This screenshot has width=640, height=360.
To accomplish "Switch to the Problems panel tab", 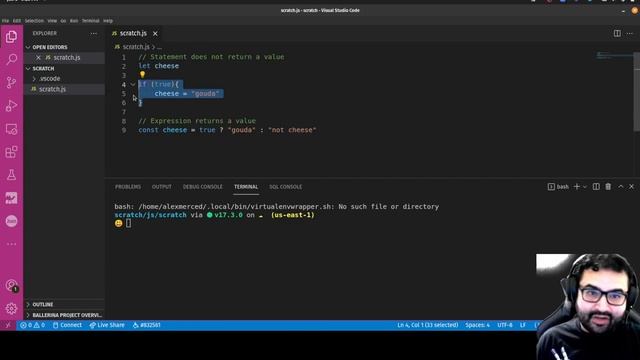I will click(x=128, y=187).
